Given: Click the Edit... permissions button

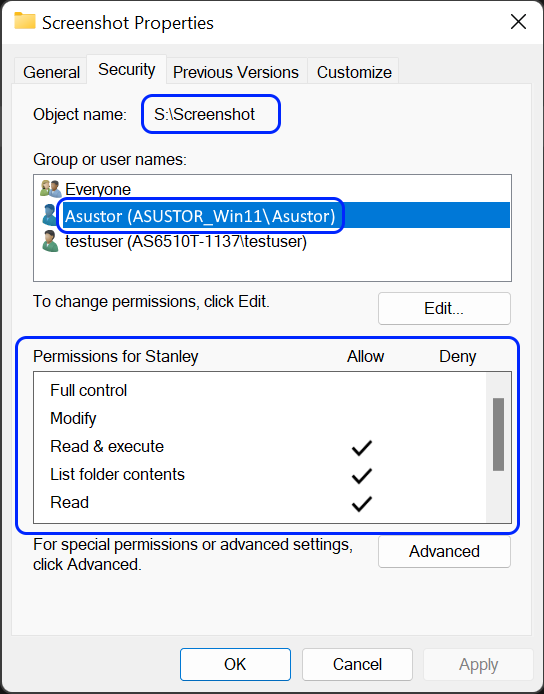Looking at the screenshot, I should pyautogui.click(x=444, y=308).
